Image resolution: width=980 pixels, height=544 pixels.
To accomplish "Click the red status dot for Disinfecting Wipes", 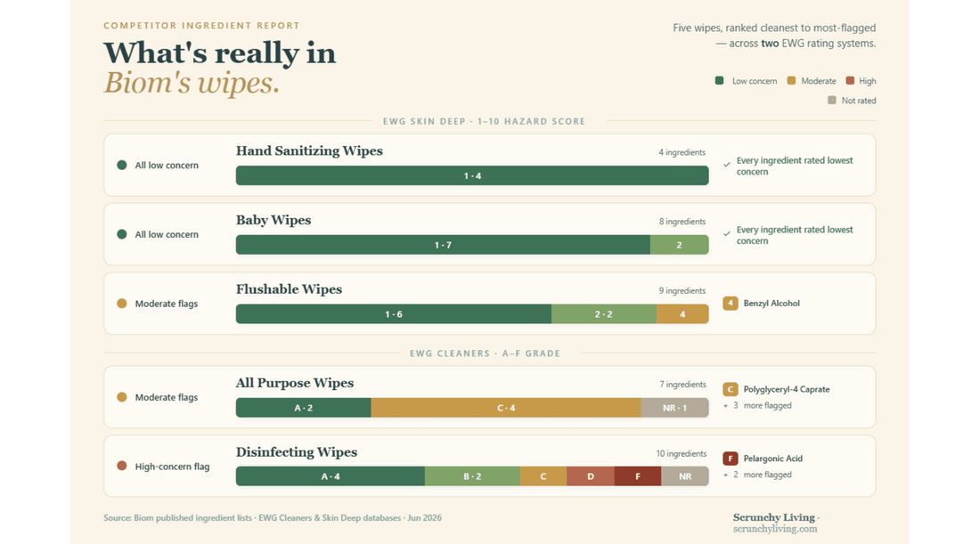I will (122, 466).
